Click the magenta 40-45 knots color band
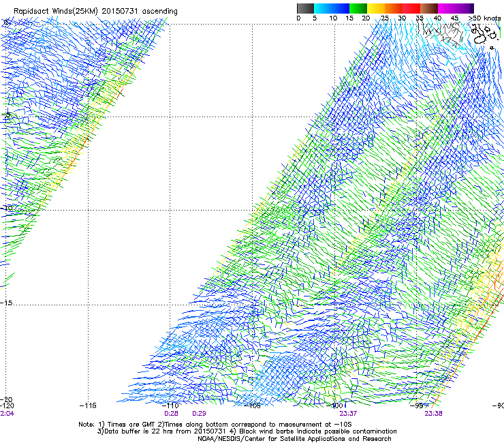This screenshot has height=443, width=504. (x=447, y=8)
